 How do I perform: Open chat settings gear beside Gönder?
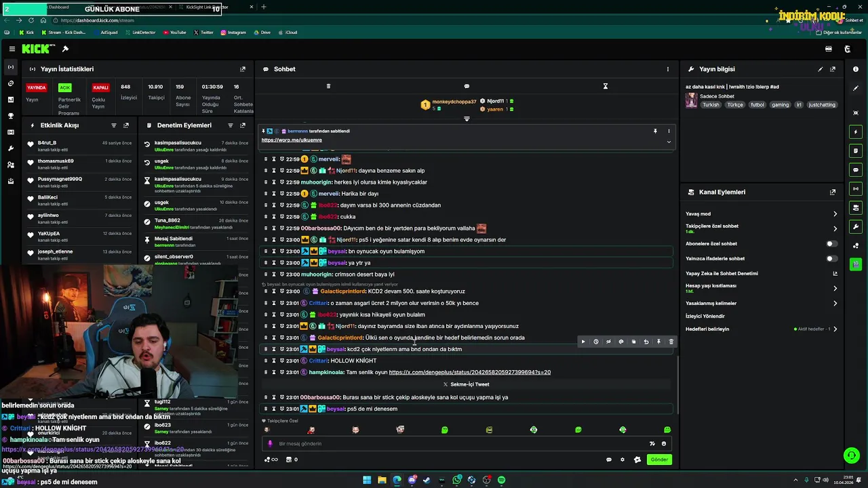[623, 460]
